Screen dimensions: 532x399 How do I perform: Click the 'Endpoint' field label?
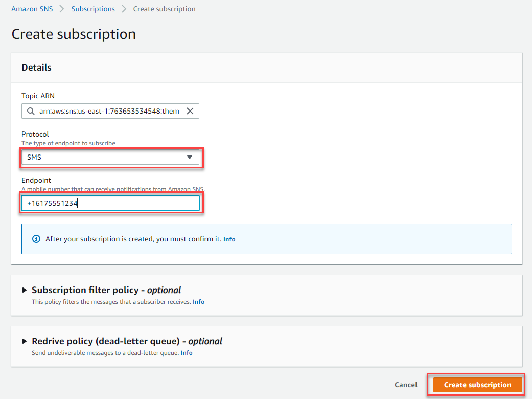36,180
